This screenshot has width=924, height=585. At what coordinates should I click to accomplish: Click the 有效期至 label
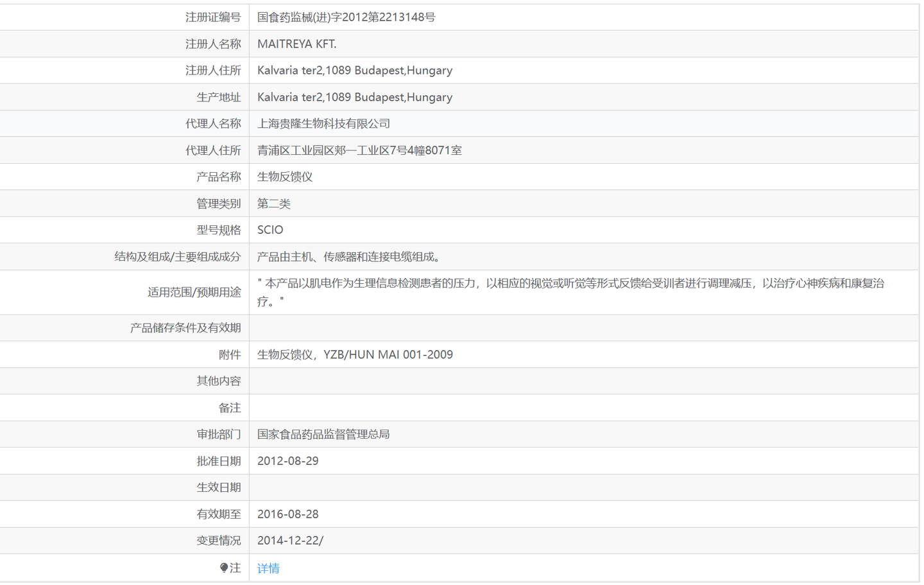[219, 514]
